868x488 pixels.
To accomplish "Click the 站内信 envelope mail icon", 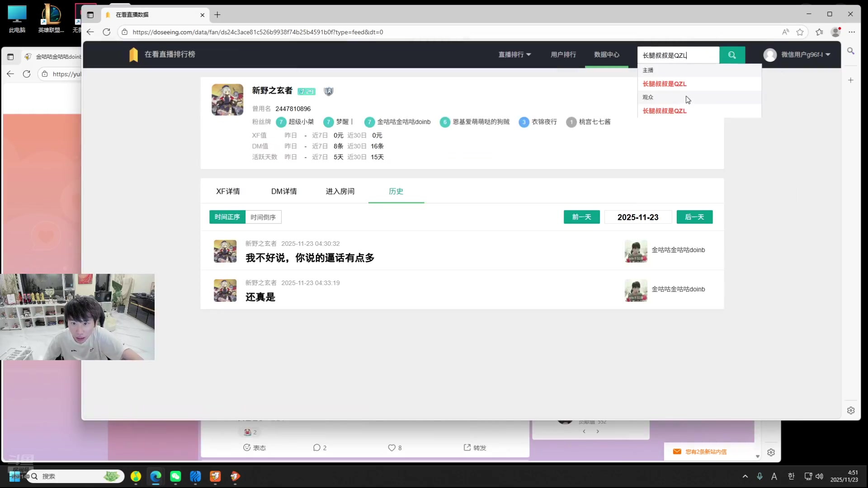I will pyautogui.click(x=678, y=451).
